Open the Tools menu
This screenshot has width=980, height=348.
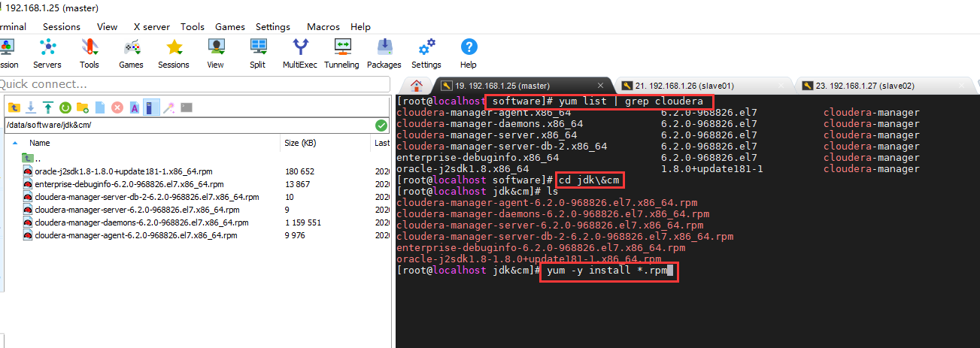click(x=193, y=26)
